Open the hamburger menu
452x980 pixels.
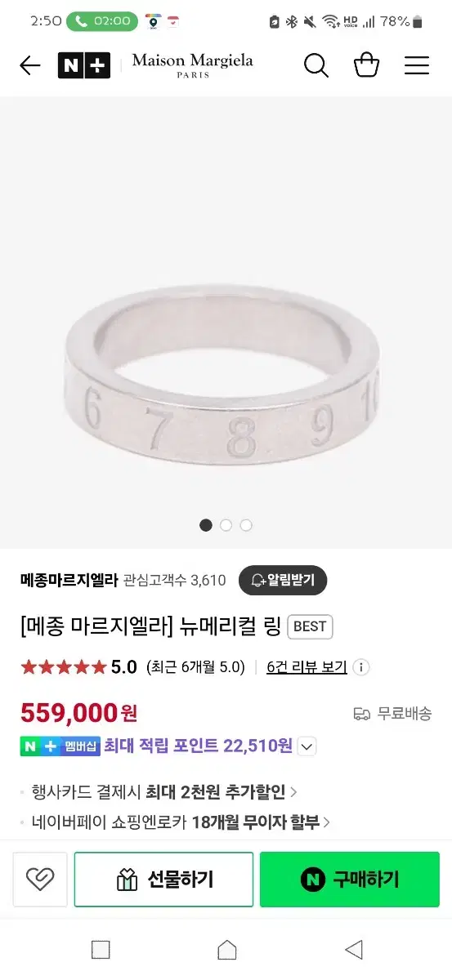click(417, 65)
